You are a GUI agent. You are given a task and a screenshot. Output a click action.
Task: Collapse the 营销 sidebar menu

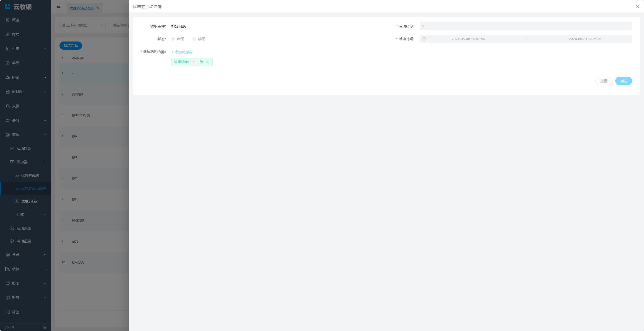click(26, 135)
